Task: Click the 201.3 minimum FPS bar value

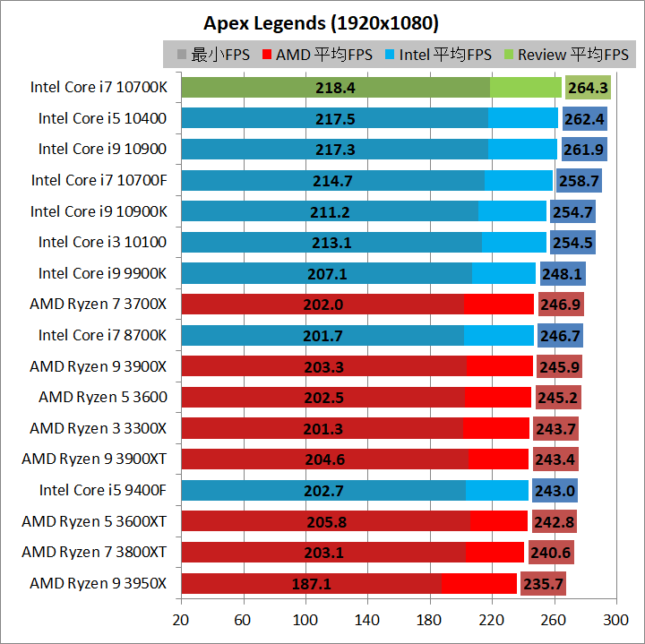Action: pyautogui.click(x=322, y=429)
